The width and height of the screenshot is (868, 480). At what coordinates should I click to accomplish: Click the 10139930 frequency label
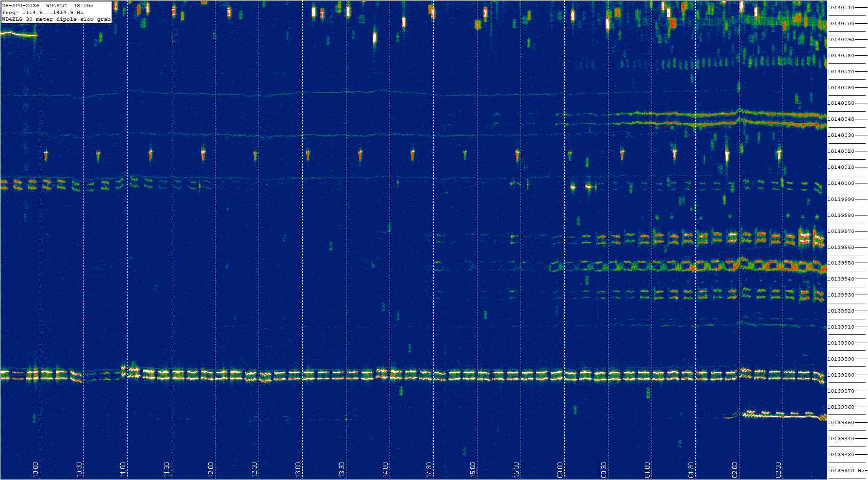click(841, 295)
